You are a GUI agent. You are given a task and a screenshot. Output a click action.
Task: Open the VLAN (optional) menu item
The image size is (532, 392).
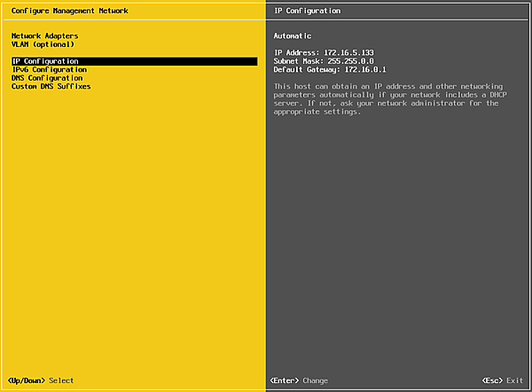[43, 43]
